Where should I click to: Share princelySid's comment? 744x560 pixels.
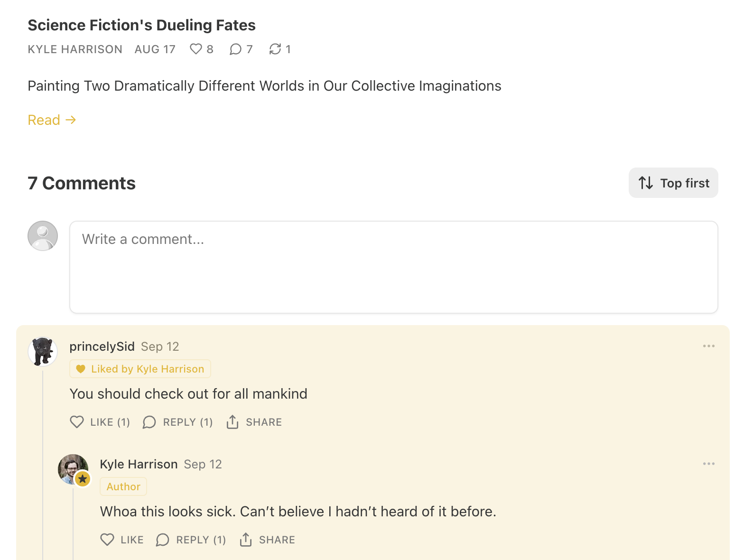click(254, 422)
